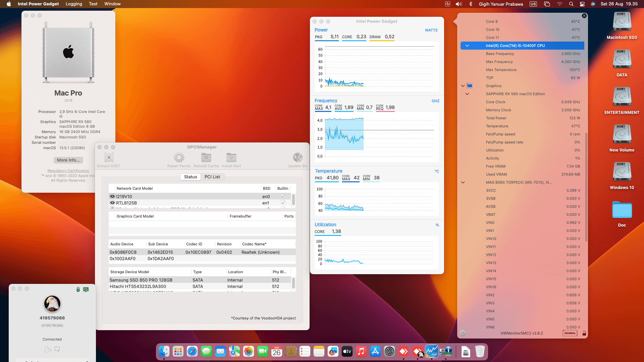Click the Update IDs globe icon
The height and width of the screenshot is (362, 644).
298,157
